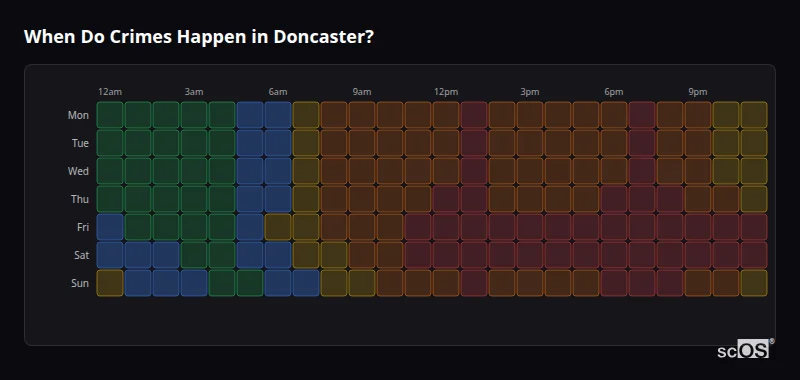Click the 6pm column label
Image resolution: width=800 pixels, height=380 pixels.
point(614,92)
